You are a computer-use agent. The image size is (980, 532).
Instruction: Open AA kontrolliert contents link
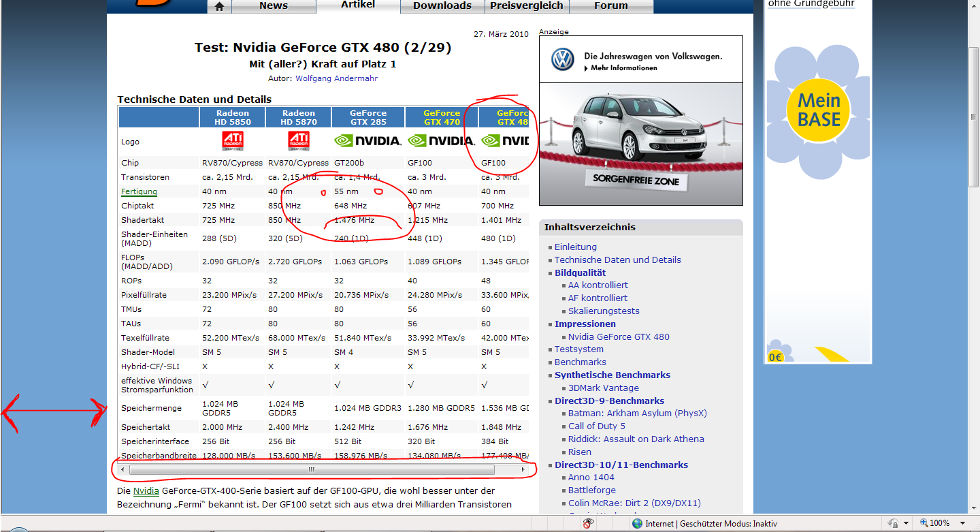coord(598,285)
